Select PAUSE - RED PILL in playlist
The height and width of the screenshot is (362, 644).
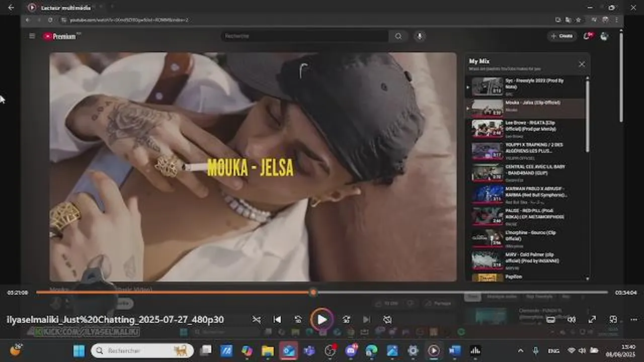[525, 217]
